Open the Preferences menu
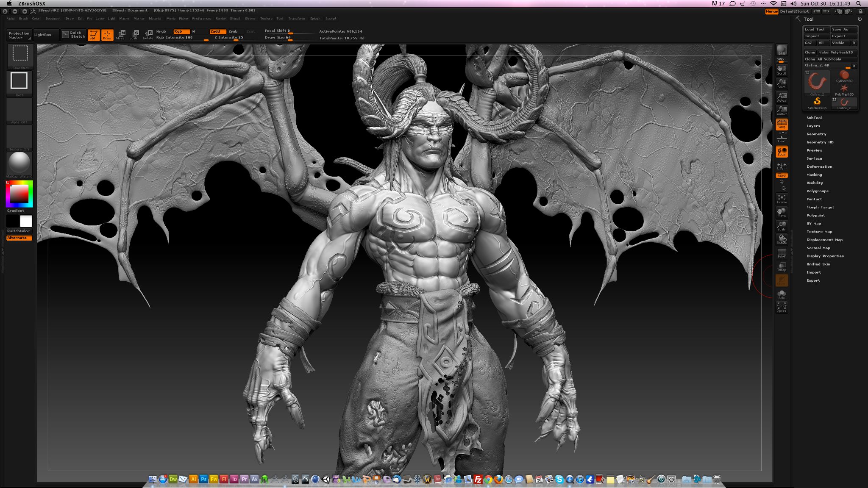This screenshot has height=488, width=868. click(201, 19)
